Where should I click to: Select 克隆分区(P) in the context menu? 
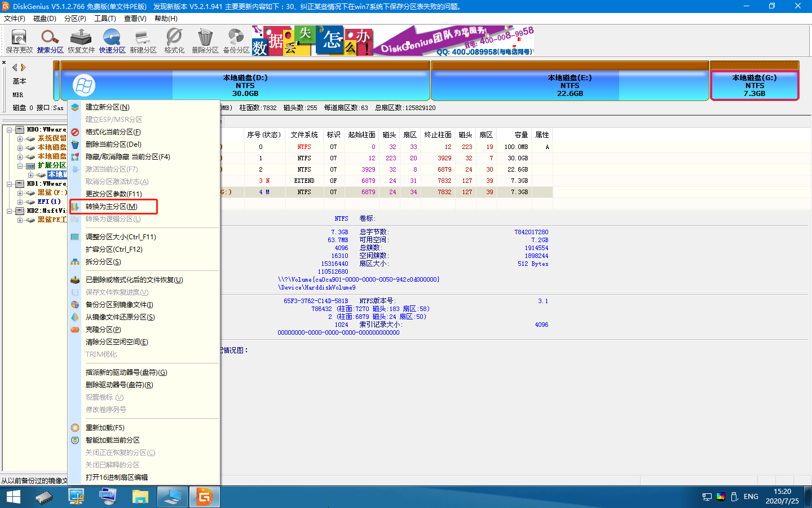pos(144,330)
